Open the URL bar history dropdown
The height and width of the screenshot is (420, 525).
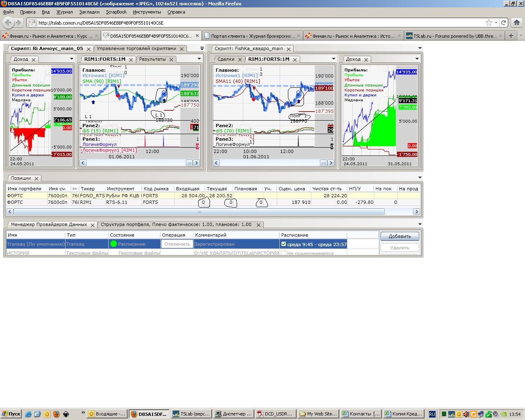click(496, 23)
